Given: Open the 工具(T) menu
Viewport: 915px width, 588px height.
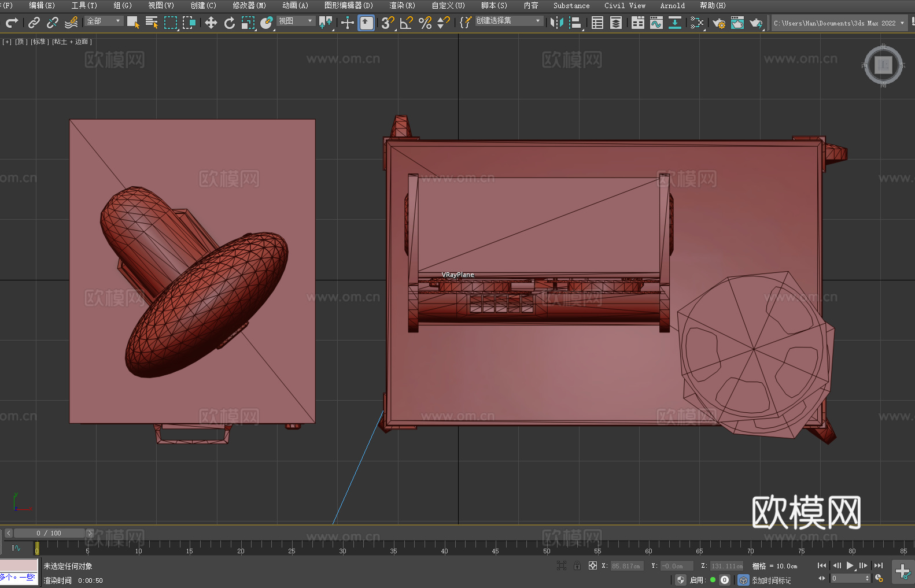Looking at the screenshot, I should pyautogui.click(x=84, y=5).
